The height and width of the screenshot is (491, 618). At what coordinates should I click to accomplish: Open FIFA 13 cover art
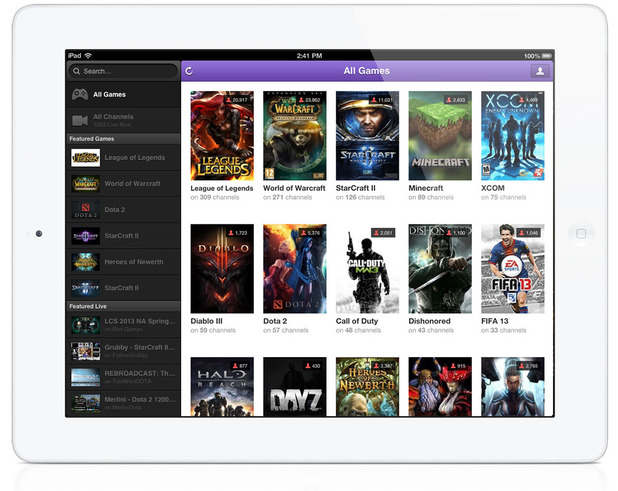click(513, 269)
